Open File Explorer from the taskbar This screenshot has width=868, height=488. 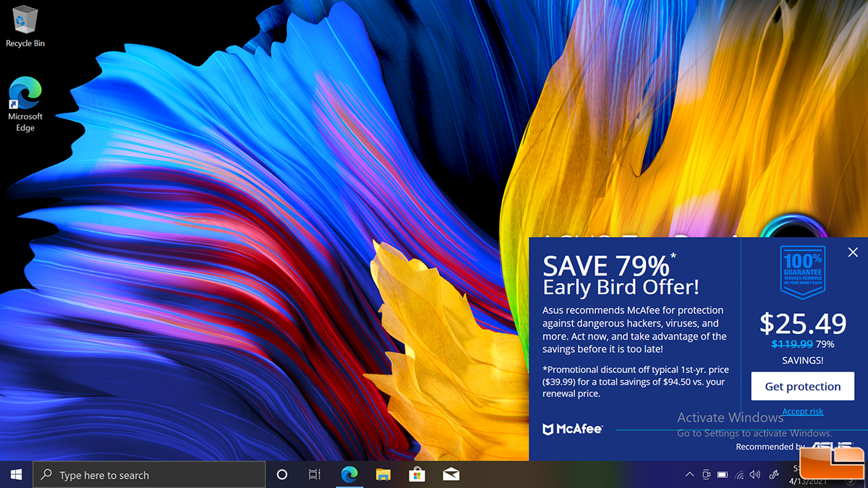(x=383, y=475)
